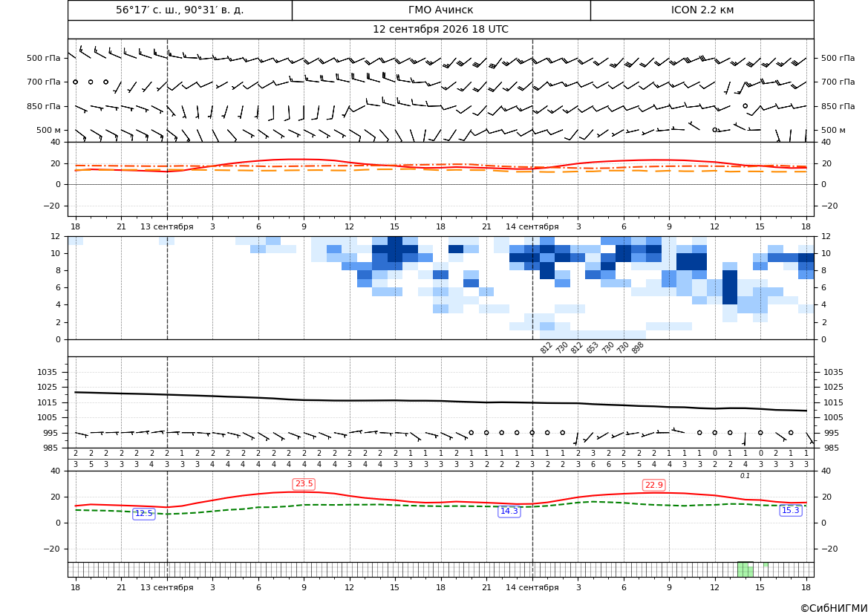Click the 1035 pressure axis label on left
The height and width of the screenshot is (614, 868).
(x=45, y=372)
